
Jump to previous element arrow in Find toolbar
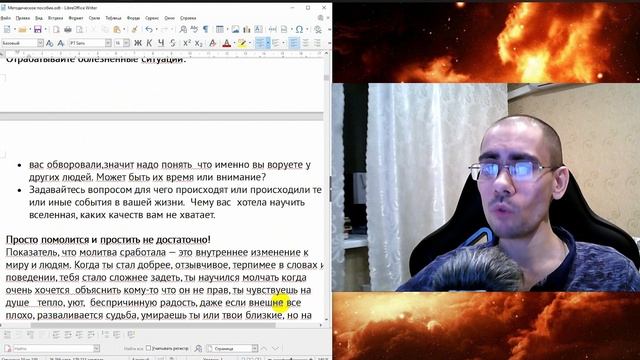point(264,348)
